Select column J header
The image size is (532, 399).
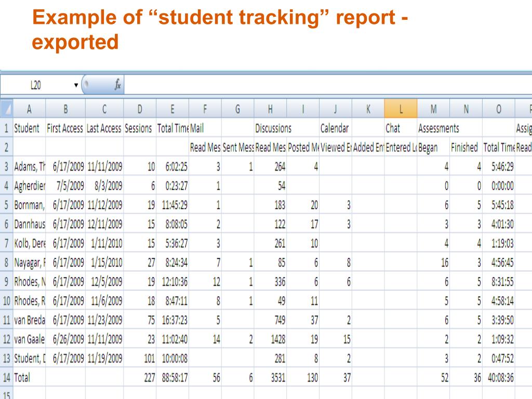tap(335, 109)
